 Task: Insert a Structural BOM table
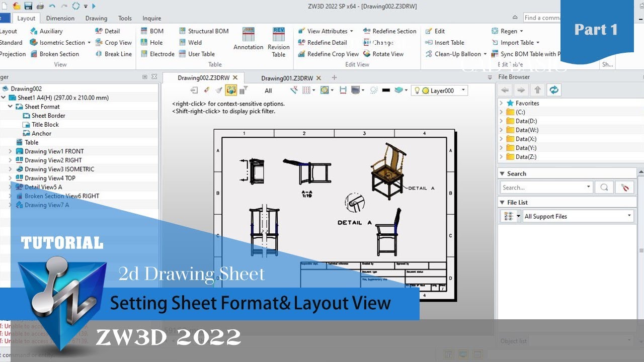(x=203, y=31)
